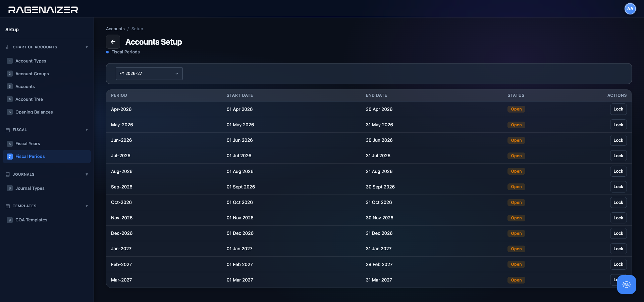The width and height of the screenshot is (644, 302).
Task: Open COA Templates in the sidebar
Action: pos(47,220)
